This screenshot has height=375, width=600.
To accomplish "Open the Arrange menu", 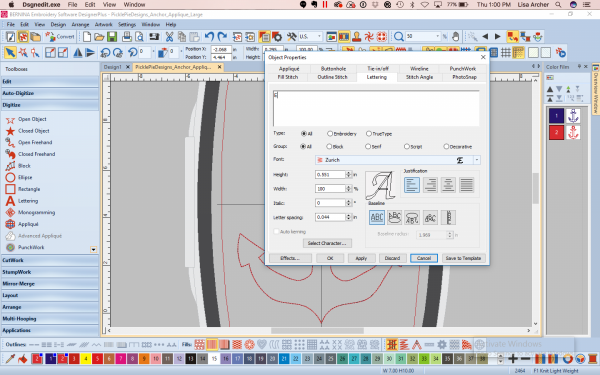I will 80,24.
